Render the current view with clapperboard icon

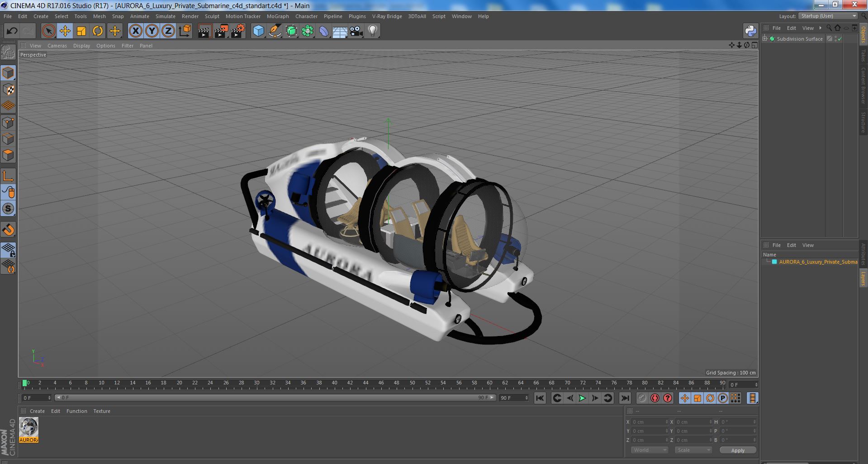click(204, 31)
